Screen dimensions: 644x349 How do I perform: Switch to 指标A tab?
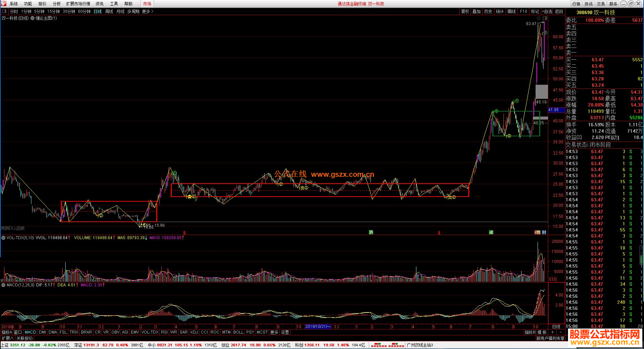click(7, 332)
